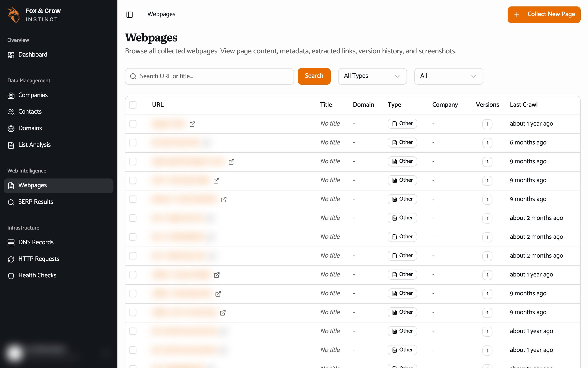Click the plus icon in Collect New Page

pyautogui.click(x=517, y=14)
